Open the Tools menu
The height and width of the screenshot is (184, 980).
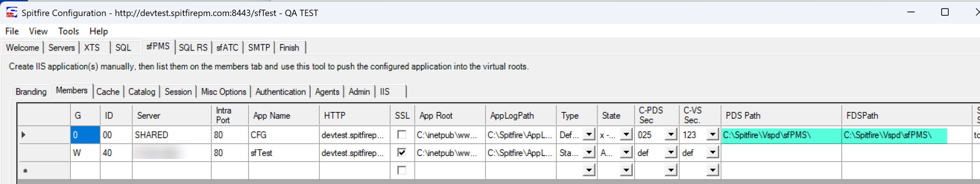(69, 31)
